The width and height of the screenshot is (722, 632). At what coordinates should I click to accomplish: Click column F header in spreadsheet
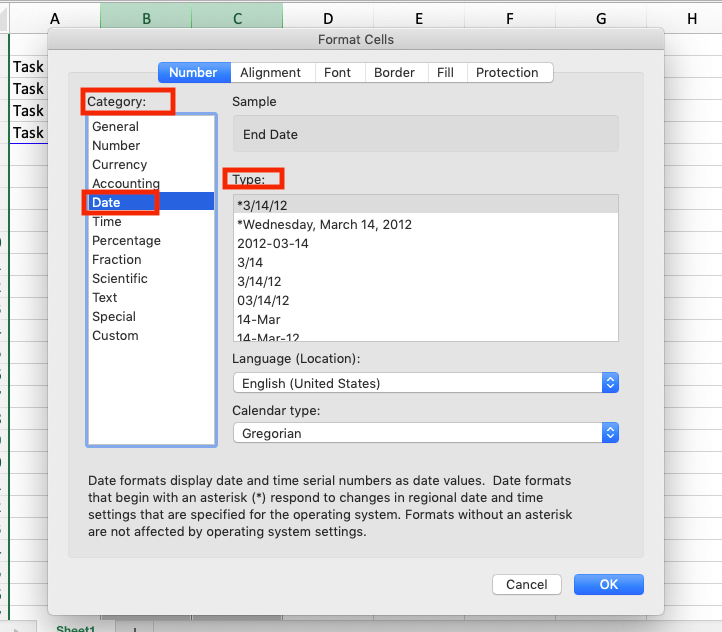pos(510,17)
